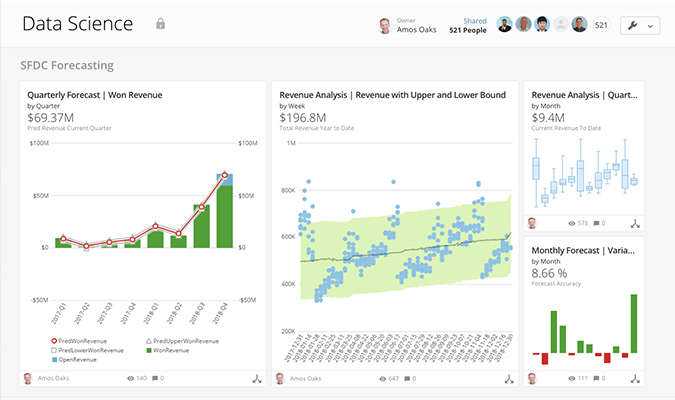Select the first shared user avatar

[x=505, y=25]
